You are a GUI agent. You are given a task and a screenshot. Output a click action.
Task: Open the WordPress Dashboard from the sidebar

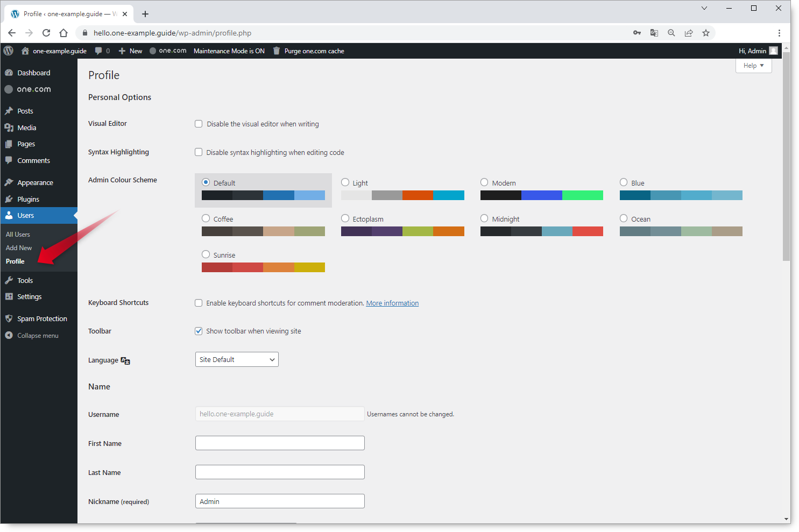(33, 73)
